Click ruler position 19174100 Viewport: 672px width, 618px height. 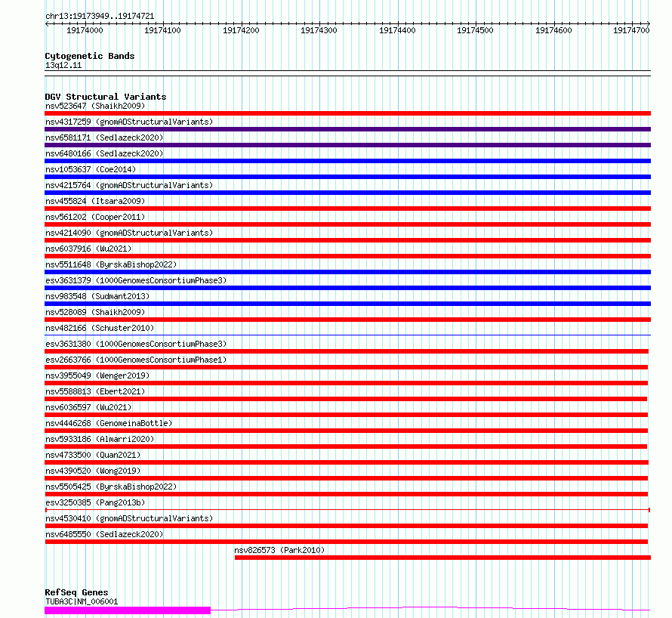[162, 30]
